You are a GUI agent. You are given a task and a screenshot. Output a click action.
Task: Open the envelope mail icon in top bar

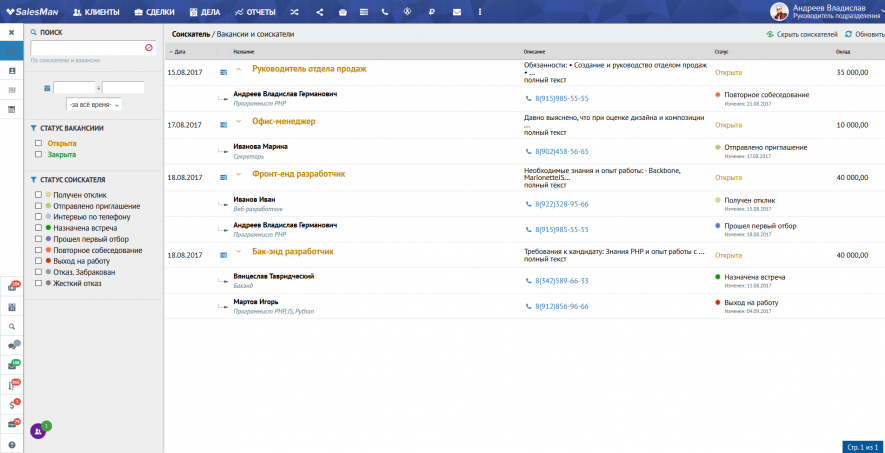click(456, 12)
